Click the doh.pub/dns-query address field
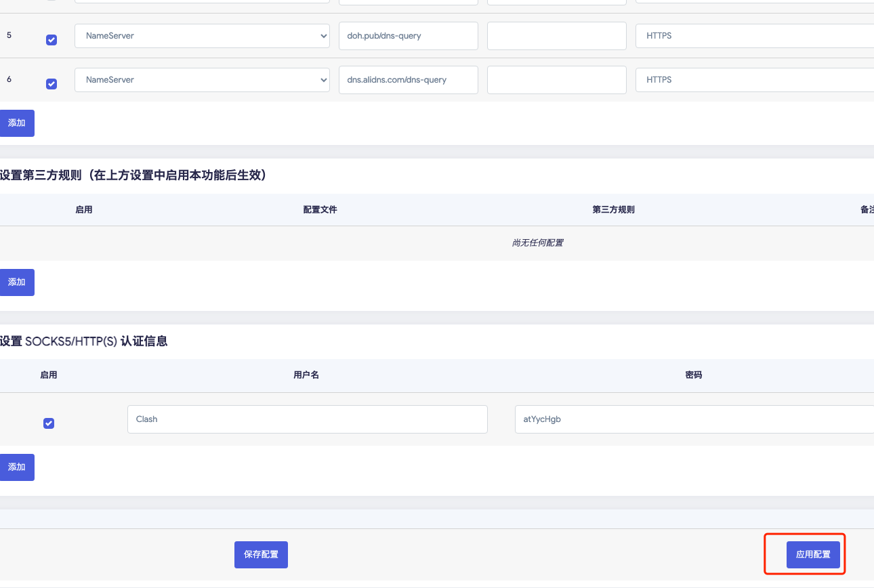Screen dimensions: 874x588 tap(408, 36)
